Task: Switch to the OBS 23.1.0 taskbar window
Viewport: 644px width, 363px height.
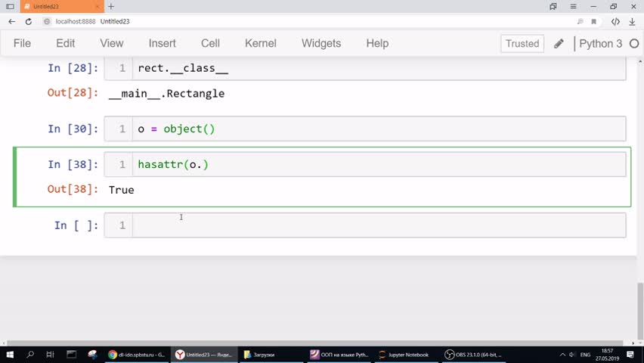Action: [x=474, y=355]
